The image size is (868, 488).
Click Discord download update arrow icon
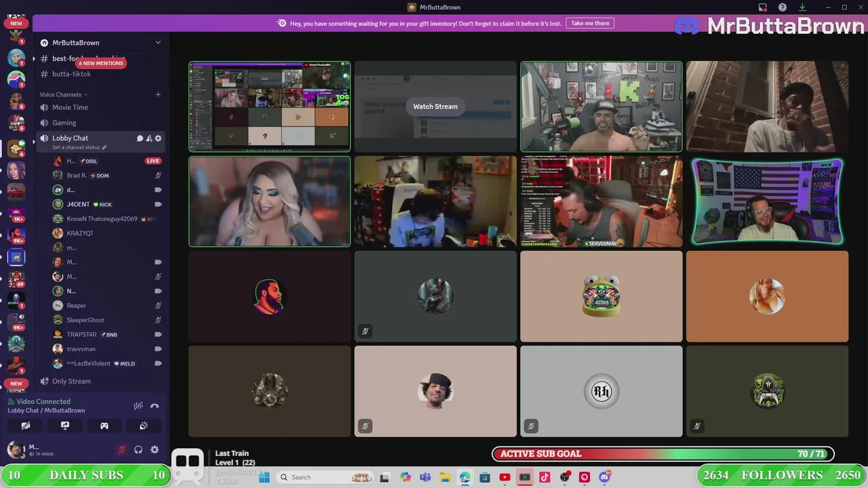[802, 7]
